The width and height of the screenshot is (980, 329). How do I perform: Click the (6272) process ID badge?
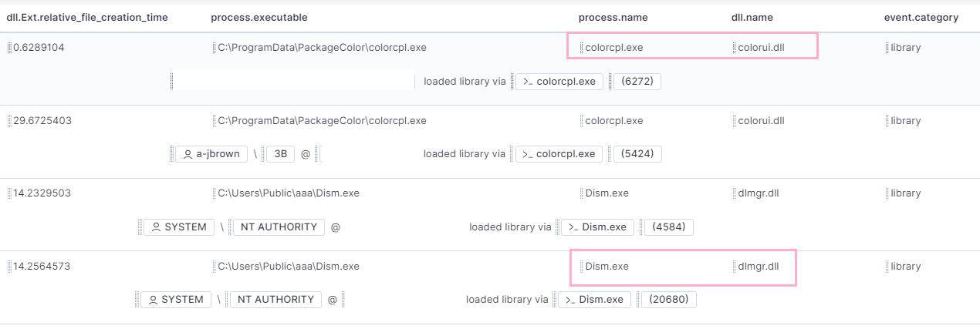pos(637,82)
